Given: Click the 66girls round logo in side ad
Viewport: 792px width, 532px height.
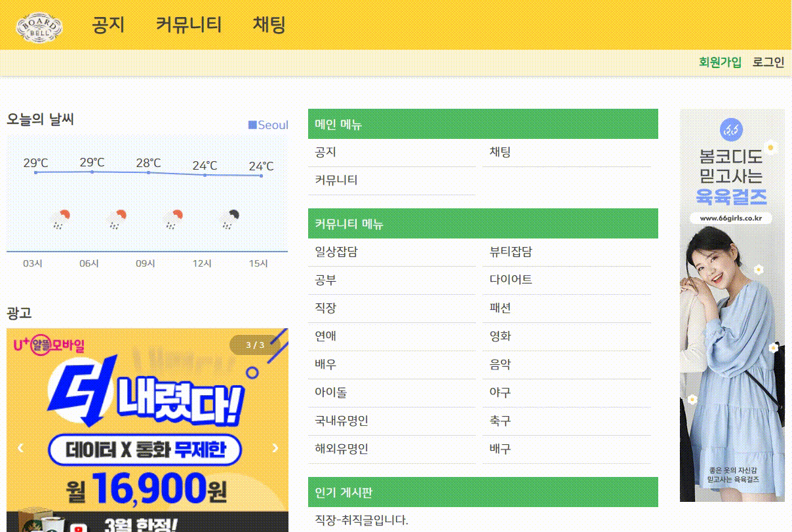Looking at the screenshot, I should (x=732, y=130).
